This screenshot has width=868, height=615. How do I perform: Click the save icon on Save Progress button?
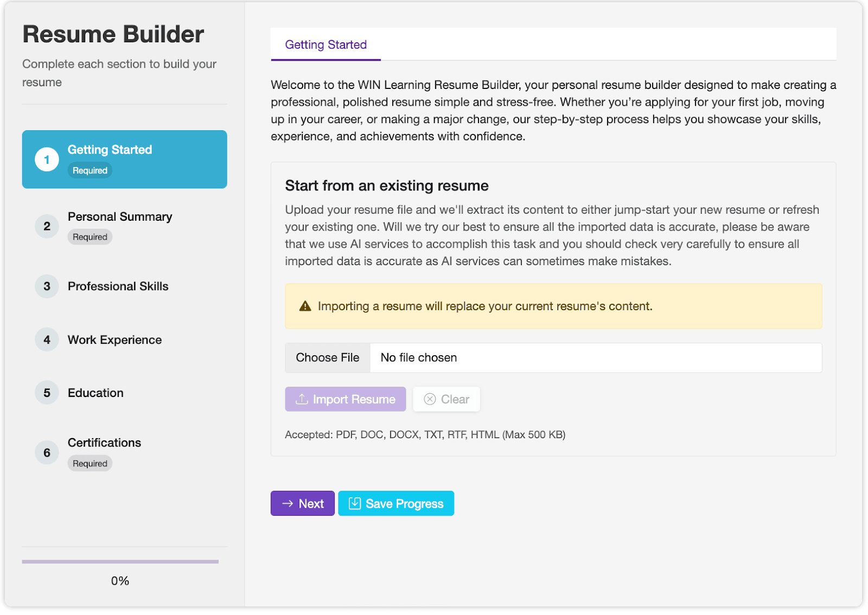click(355, 503)
